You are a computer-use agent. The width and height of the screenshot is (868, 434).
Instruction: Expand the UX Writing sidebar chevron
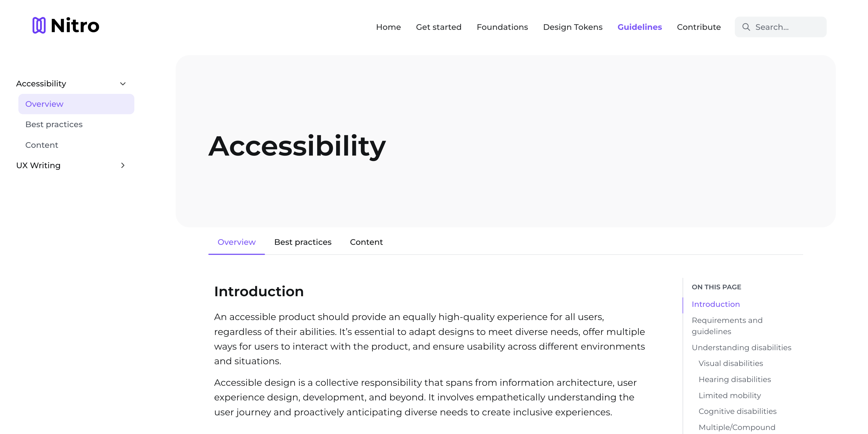[123, 165]
